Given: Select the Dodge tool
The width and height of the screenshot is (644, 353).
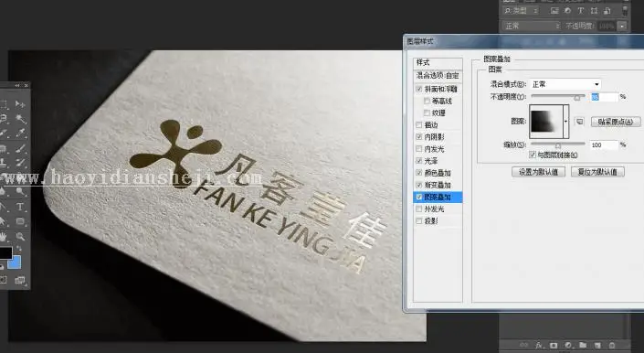Looking at the screenshot, I should [x=20, y=192].
